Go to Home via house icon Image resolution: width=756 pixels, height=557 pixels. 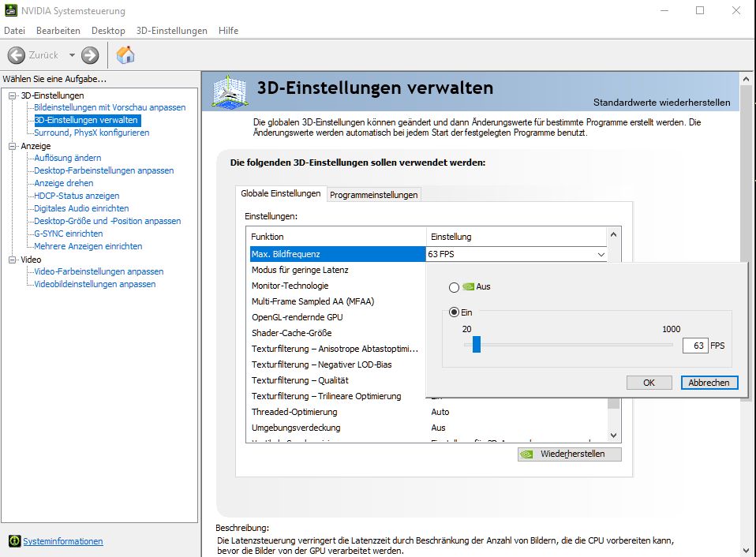click(x=125, y=55)
